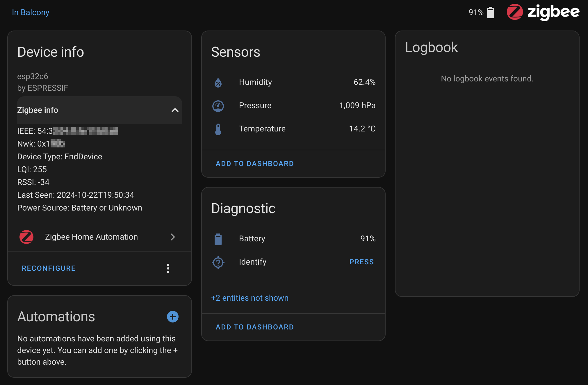588x385 pixels.
Task: Click the red Zigbee Home Automation logo
Action: (26, 237)
